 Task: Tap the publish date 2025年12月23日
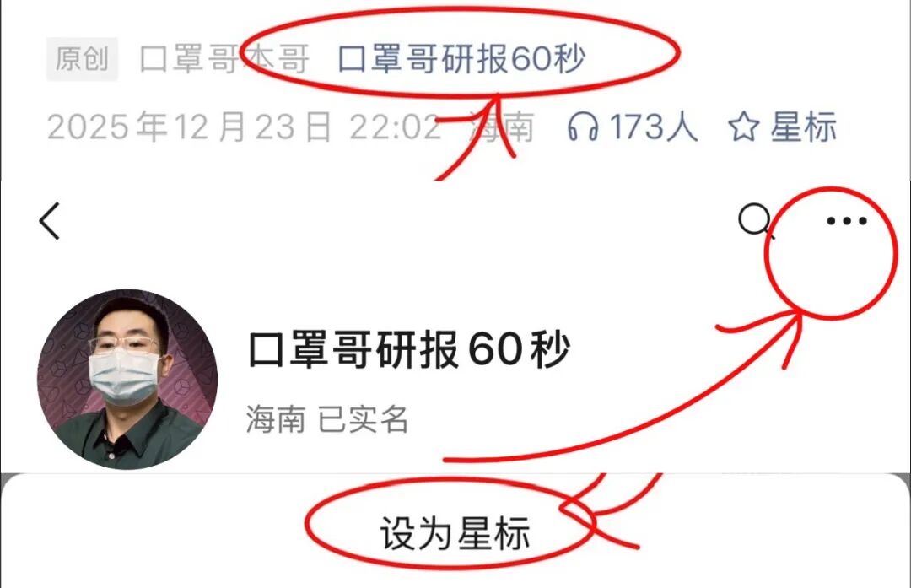(190, 127)
